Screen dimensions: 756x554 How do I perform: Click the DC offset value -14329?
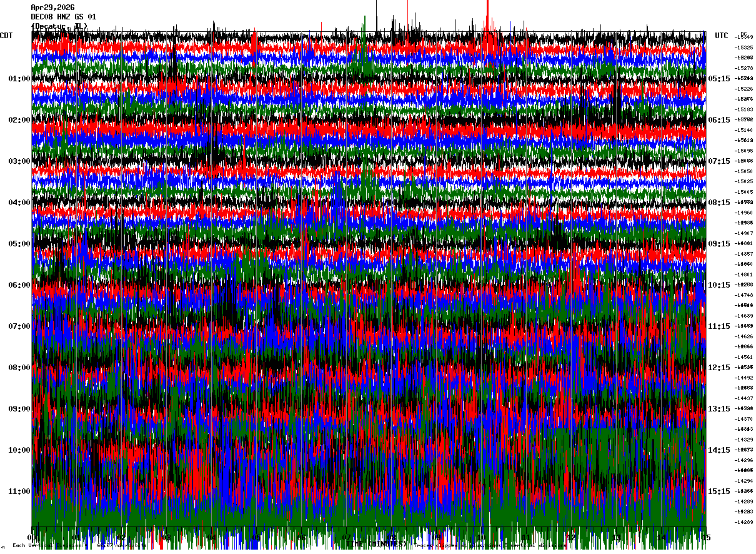click(x=744, y=440)
